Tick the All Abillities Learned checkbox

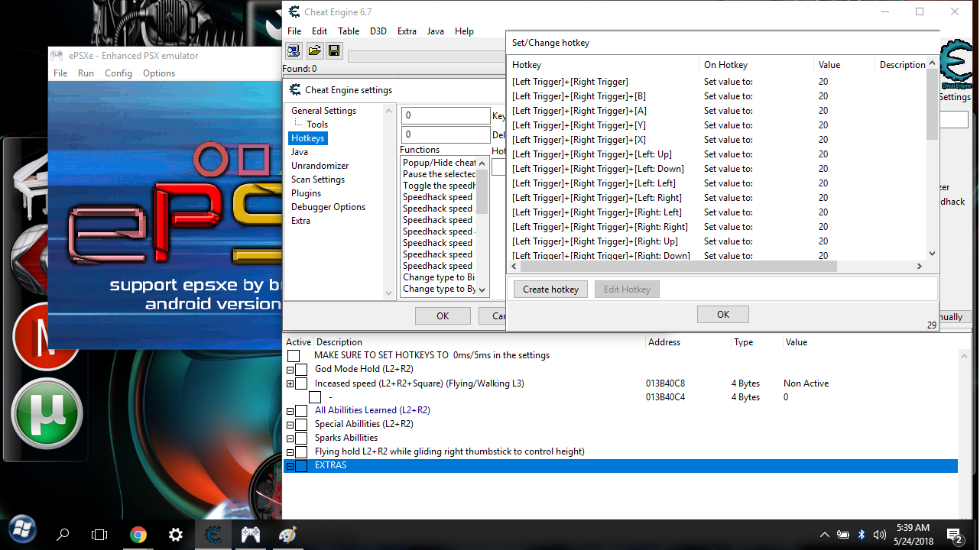tap(301, 411)
